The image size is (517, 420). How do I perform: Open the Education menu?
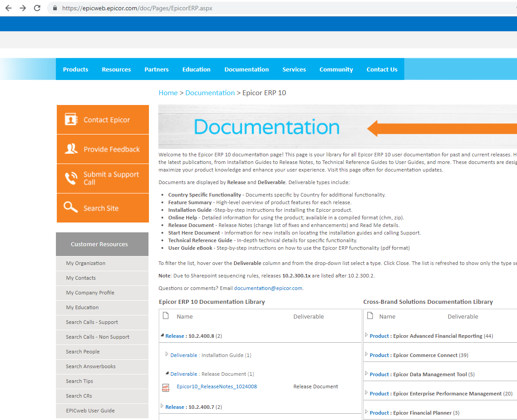point(196,70)
